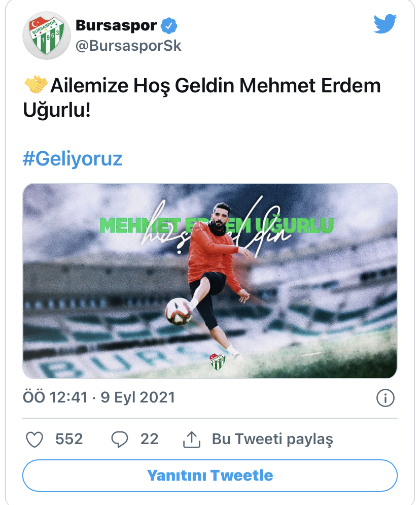This screenshot has width=420, height=505.
Task: Click the 552 likes count
Action: pyautogui.click(x=69, y=439)
